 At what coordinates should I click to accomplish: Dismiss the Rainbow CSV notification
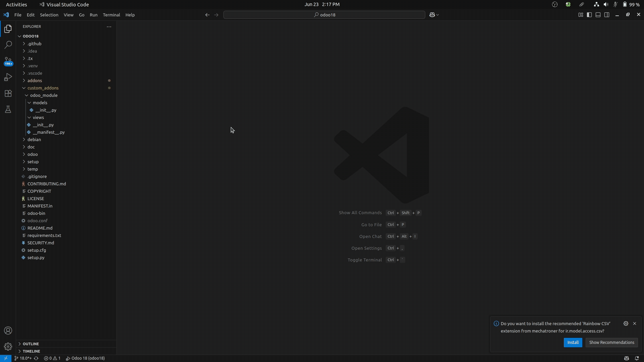click(x=635, y=323)
